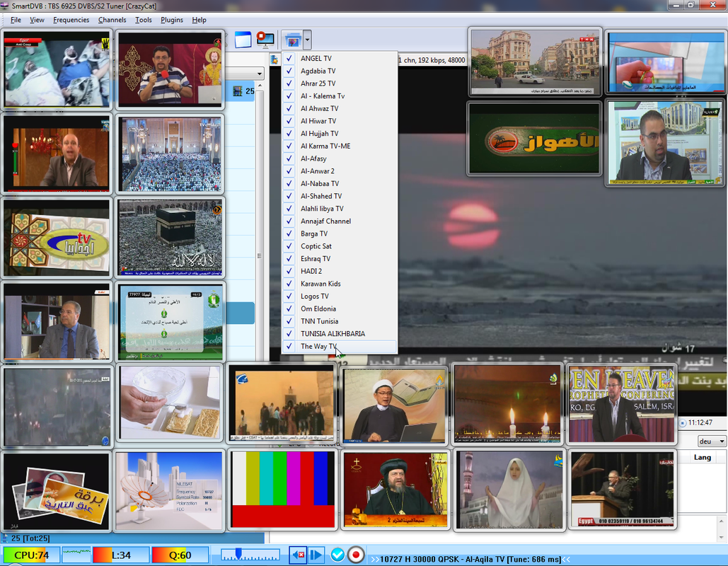Screen dimensions: 728x566
Task: Click channel list scrollbar up arrow
Action: 260,86
